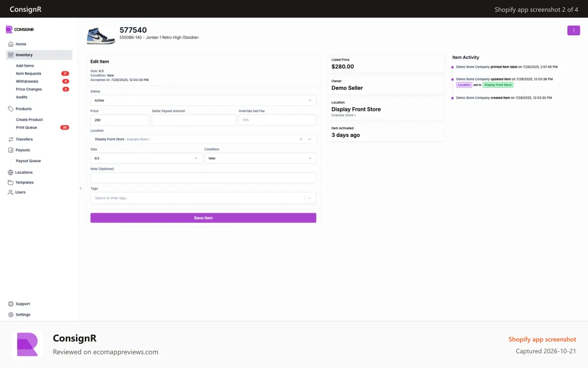Click the item number 577540 heading
This screenshot has width=588, height=368.
pyautogui.click(x=133, y=30)
